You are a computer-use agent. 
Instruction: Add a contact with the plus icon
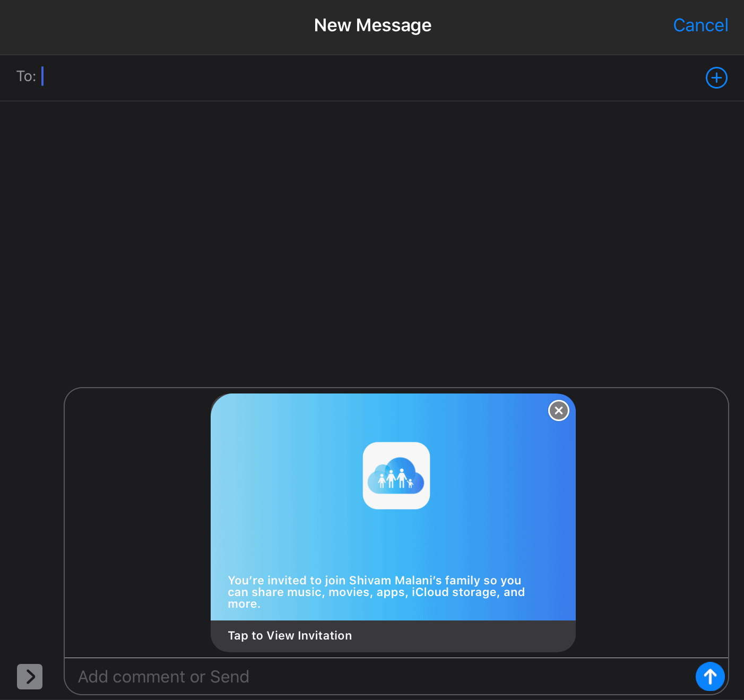coord(716,78)
